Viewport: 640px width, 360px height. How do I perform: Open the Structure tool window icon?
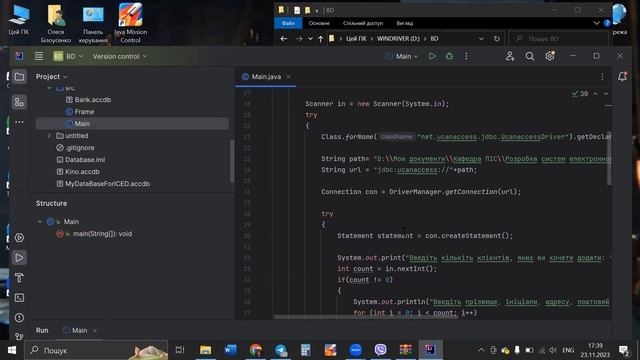(19, 102)
